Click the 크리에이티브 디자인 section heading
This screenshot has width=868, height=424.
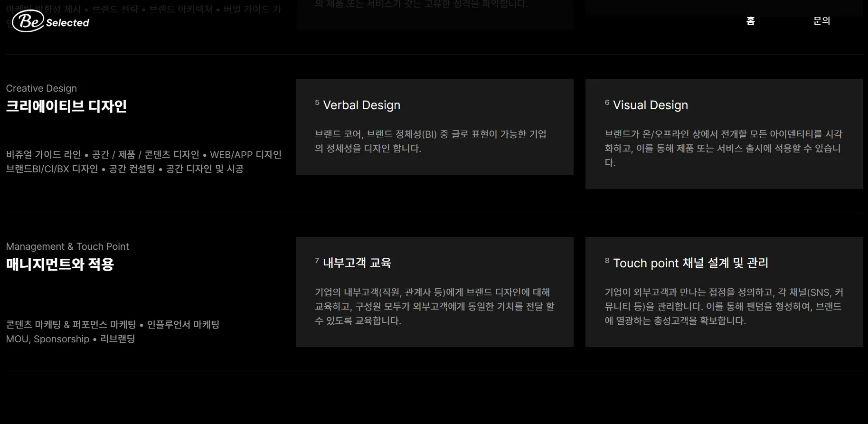66,106
